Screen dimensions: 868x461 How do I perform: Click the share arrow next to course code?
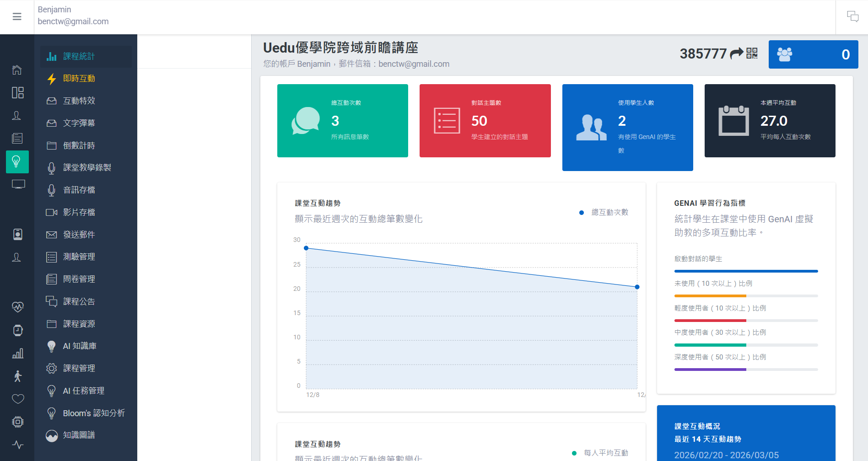click(736, 54)
